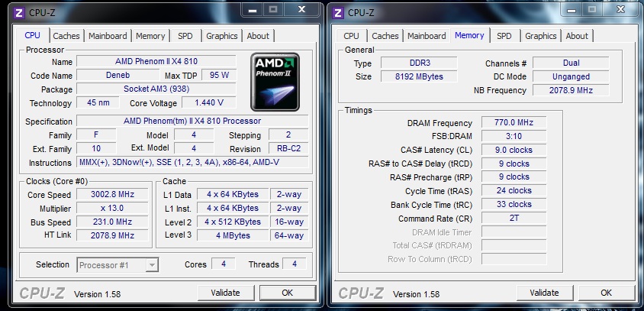Click the empty DRAM Idle Timer field
The height and width of the screenshot is (311, 644).
(514, 232)
